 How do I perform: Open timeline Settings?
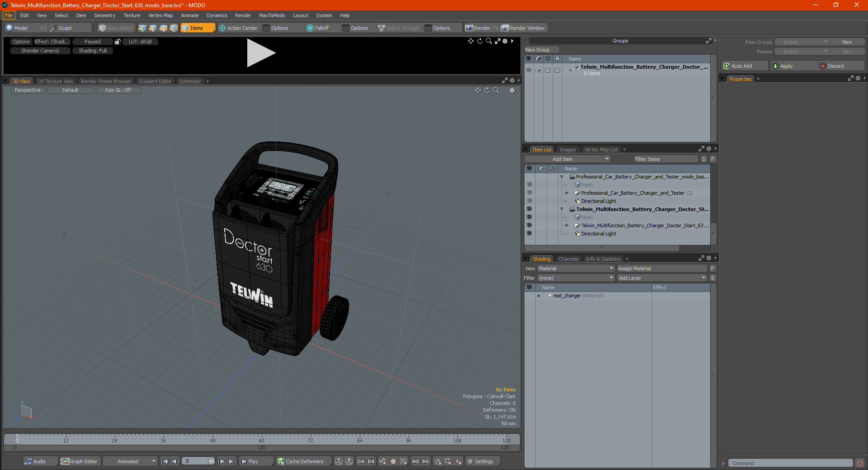483,461
